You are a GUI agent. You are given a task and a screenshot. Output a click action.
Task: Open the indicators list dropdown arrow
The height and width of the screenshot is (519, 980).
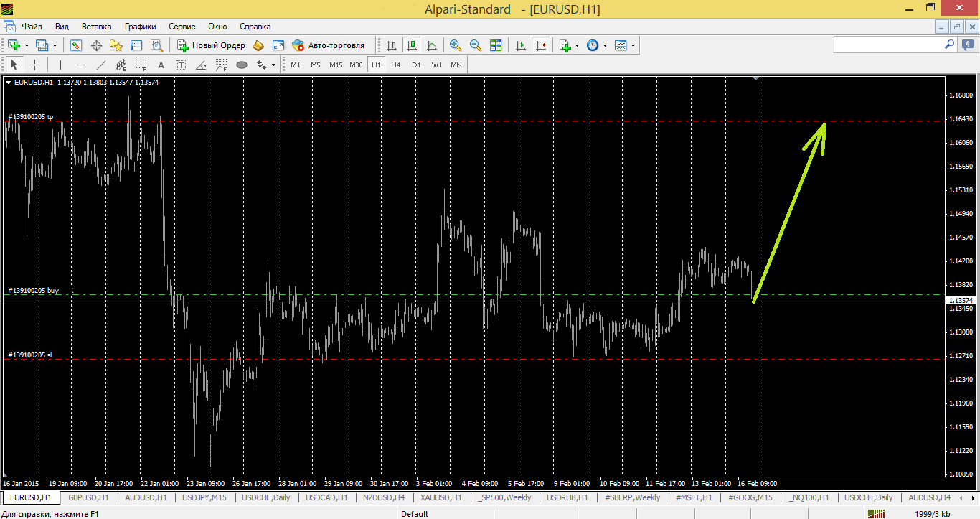tap(578, 45)
